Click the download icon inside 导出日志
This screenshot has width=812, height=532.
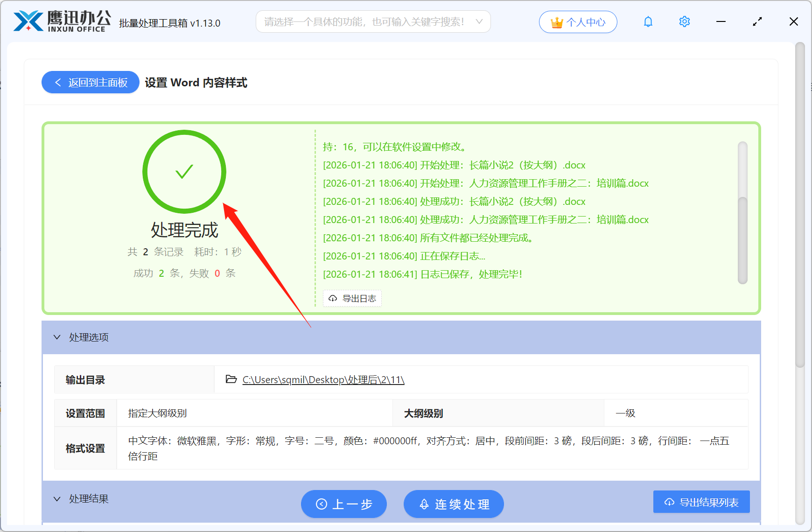tap(332, 298)
